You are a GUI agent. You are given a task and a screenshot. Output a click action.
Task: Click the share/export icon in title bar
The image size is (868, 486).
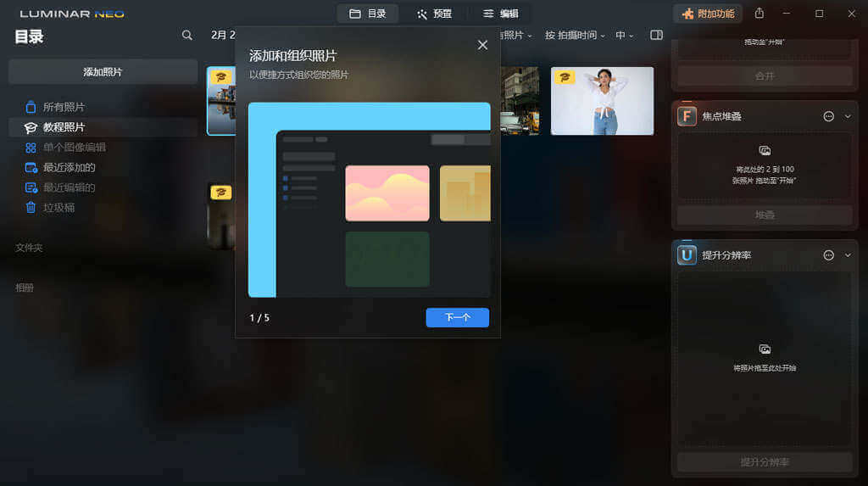point(759,14)
